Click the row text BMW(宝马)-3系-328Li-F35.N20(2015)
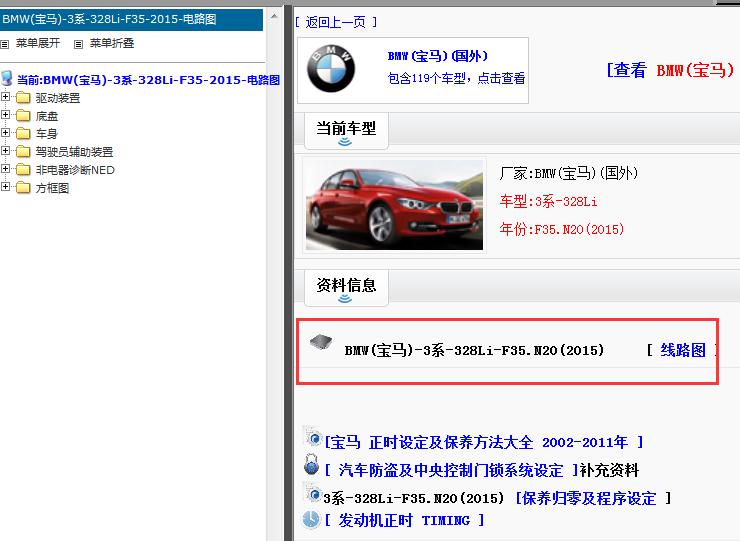The image size is (740, 541). [x=474, y=350]
